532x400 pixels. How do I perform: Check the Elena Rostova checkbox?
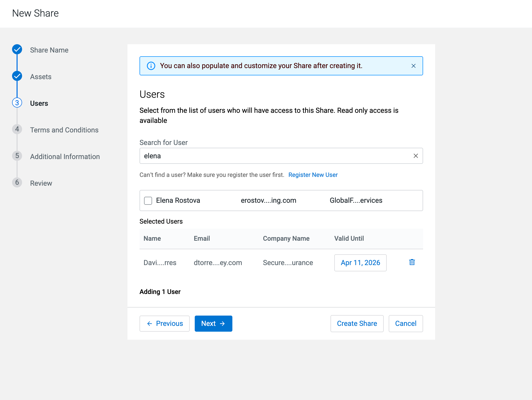148,201
